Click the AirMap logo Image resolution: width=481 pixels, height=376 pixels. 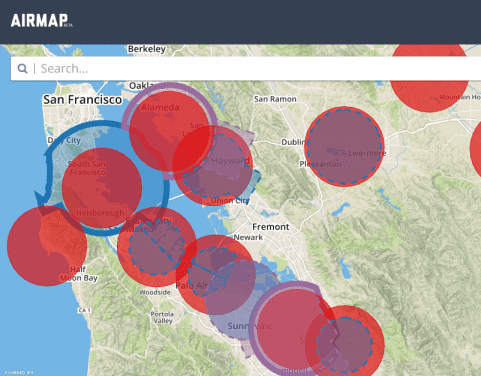tap(42, 21)
